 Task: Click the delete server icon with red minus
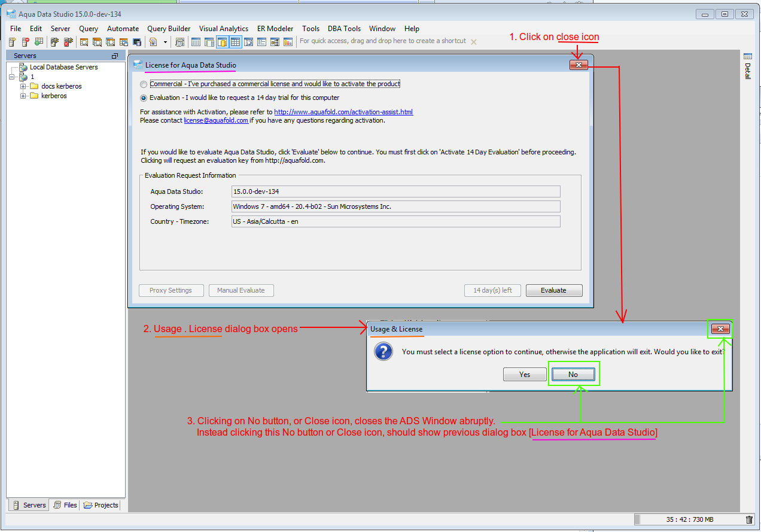[25, 42]
